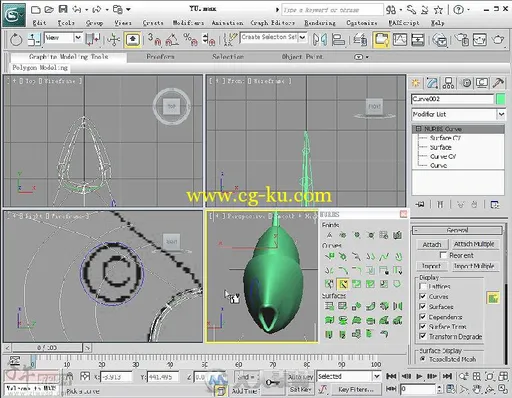Screen dimensions: 512x398
Task: Click the Pin Stack icon below the modifier stack
Action: [420, 204]
